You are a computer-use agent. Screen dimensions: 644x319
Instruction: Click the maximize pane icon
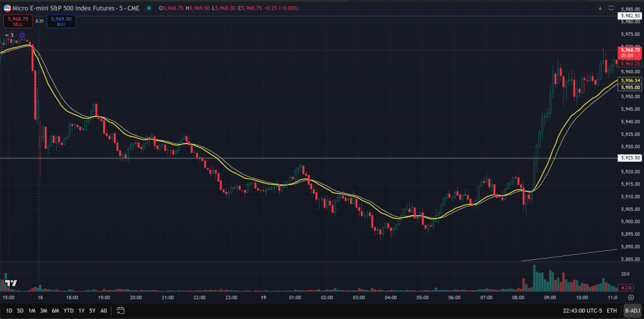click(x=612, y=8)
